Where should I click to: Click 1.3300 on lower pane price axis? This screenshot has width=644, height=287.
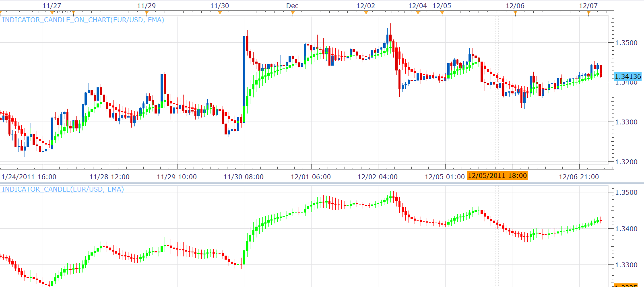click(627, 265)
